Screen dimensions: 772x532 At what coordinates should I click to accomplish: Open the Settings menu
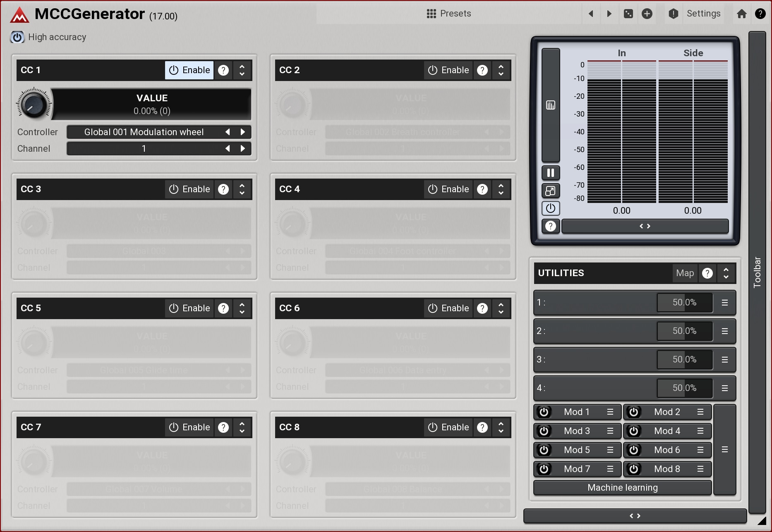tap(703, 14)
